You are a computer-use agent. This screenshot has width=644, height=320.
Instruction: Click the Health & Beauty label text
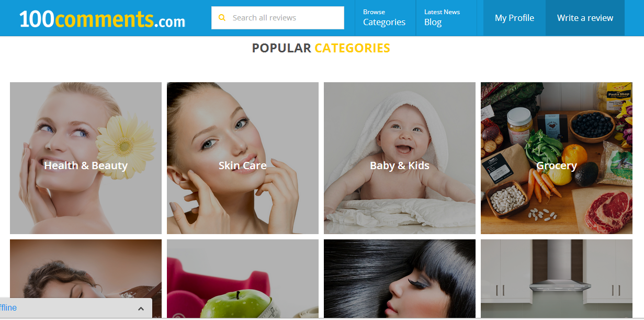[x=86, y=165]
